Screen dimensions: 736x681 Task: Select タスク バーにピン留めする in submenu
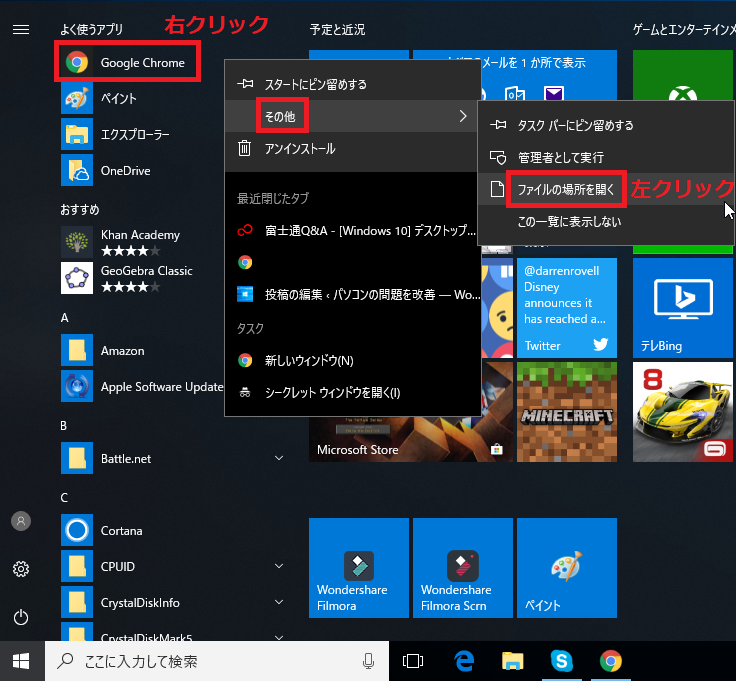click(x=606, y=125)
